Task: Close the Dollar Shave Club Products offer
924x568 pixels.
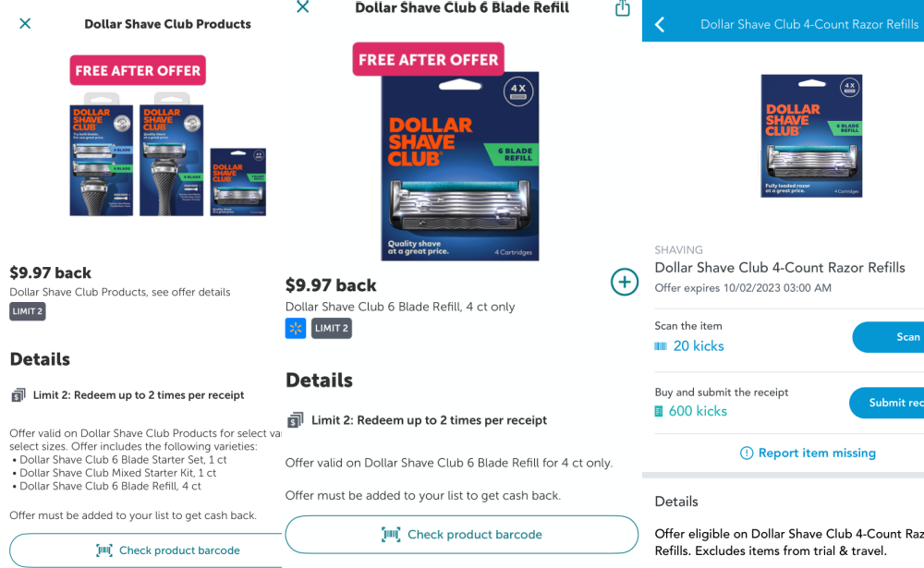Action: (25, 24)
